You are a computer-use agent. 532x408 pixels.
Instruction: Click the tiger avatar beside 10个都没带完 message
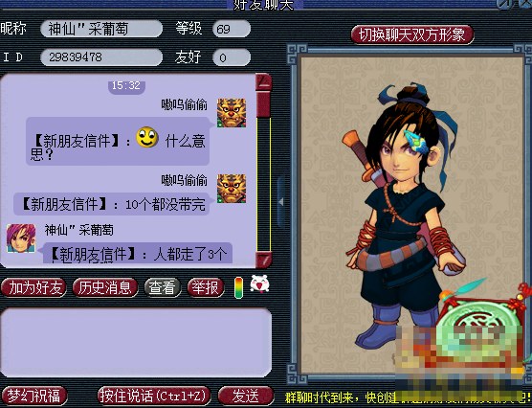(x=232, y=189)
